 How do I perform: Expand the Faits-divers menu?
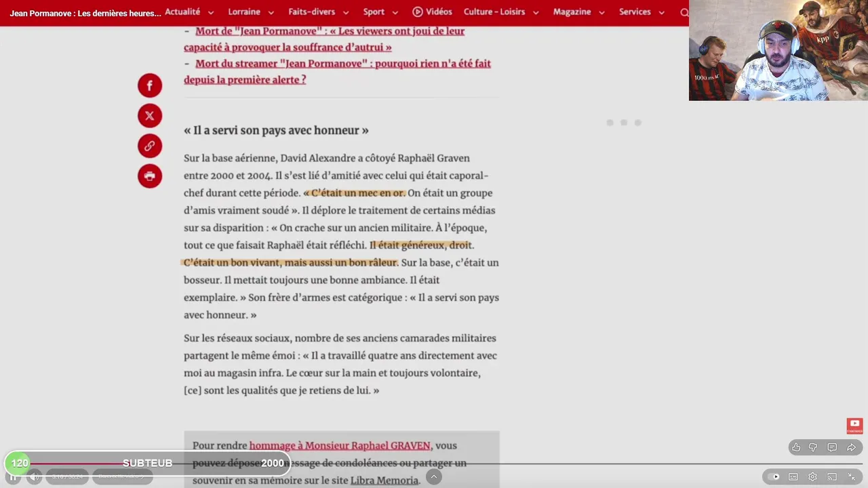pyautogui.click(x=319, y=12)
